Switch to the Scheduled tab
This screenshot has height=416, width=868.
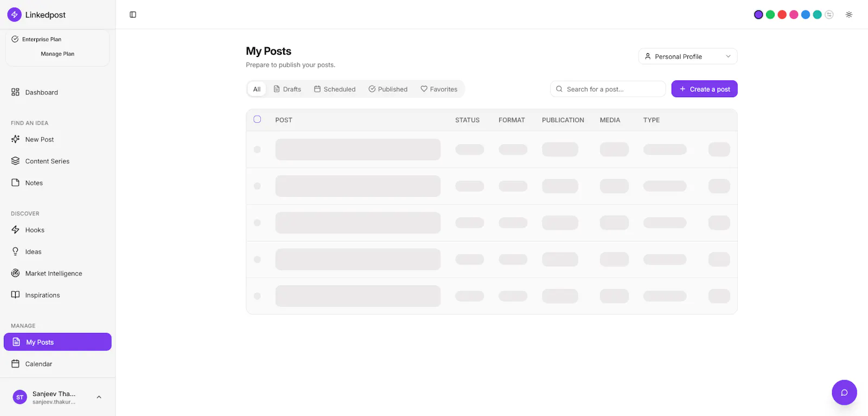tap(335, 89)
